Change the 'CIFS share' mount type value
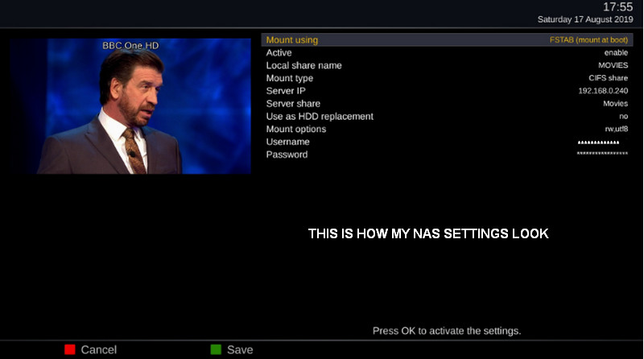The width and height of the screenshot is (644, 359). [x=608, y=78]
